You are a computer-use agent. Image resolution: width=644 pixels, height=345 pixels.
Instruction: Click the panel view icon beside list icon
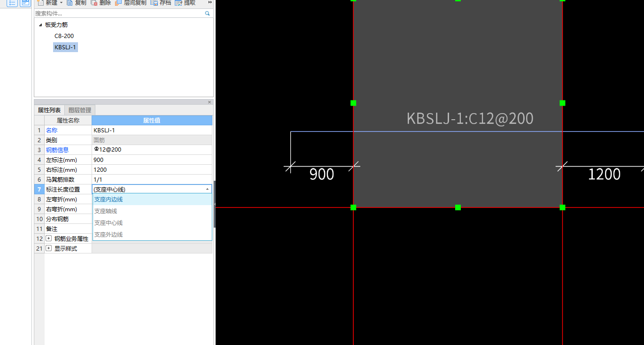tap(25, 2)
